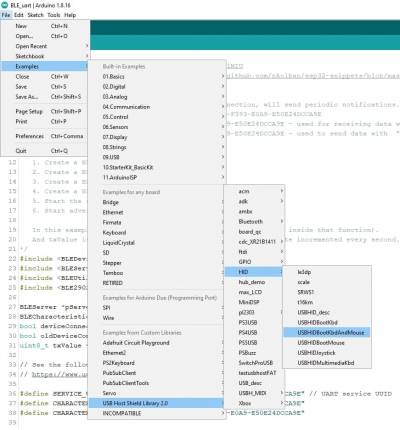
Task: Expand the 02.Digital examples submenu
Action: click(x=157, y=87)
